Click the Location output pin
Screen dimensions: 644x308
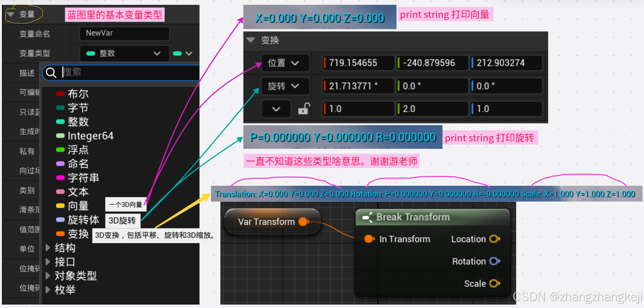click(x=495, y=239)
